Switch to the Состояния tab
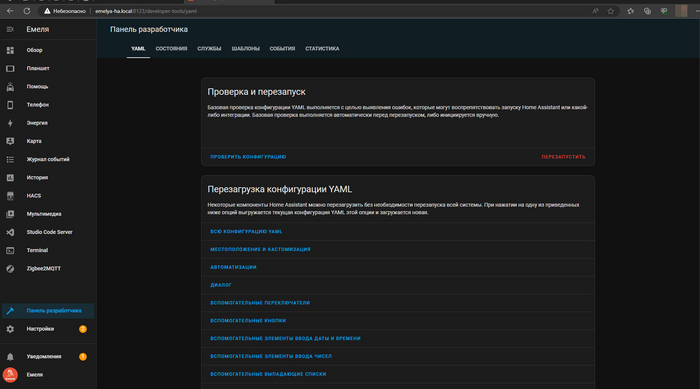 point(171,49)
